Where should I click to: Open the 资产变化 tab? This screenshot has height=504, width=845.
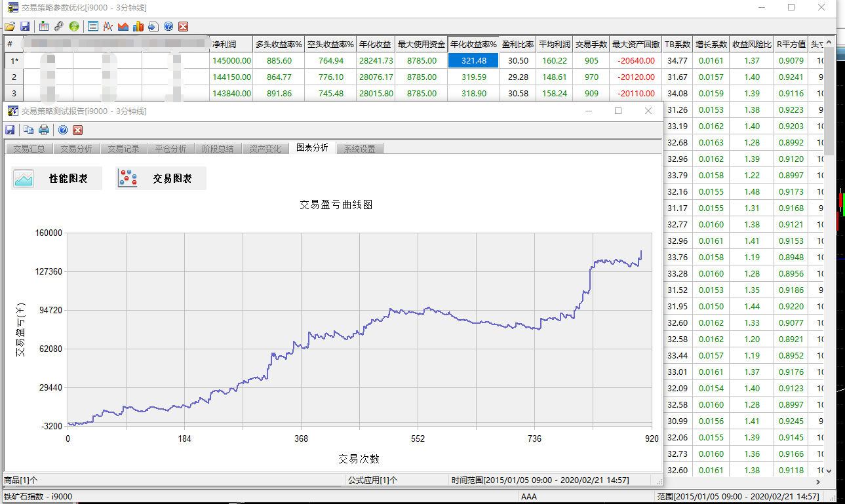265,149
